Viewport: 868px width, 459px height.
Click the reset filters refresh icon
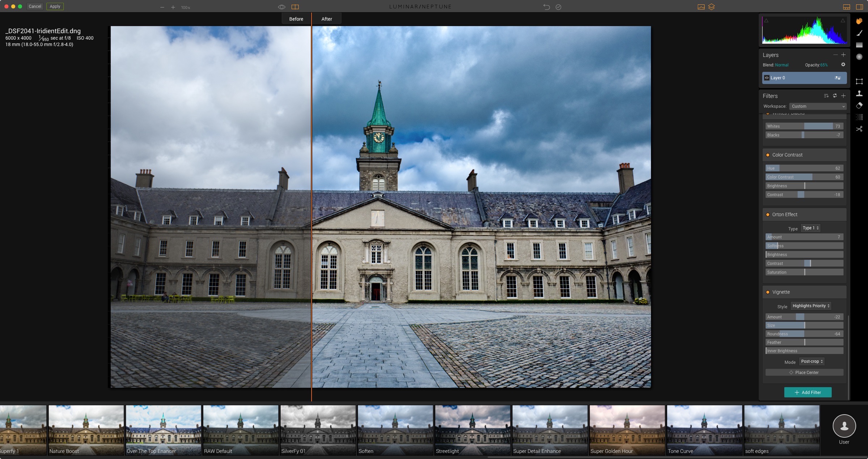click(x=835, y=96)
